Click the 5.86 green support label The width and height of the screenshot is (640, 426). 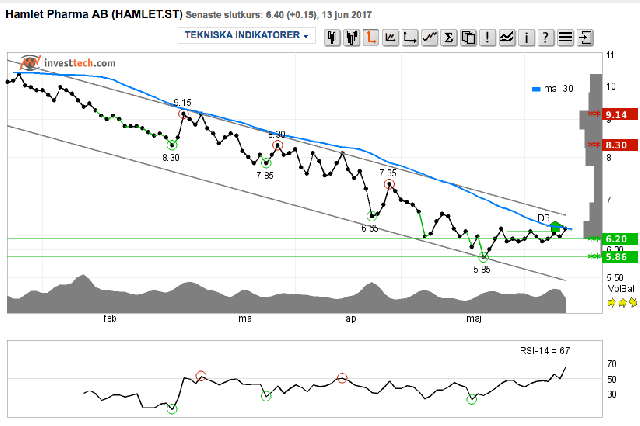[x=620, y=257]
